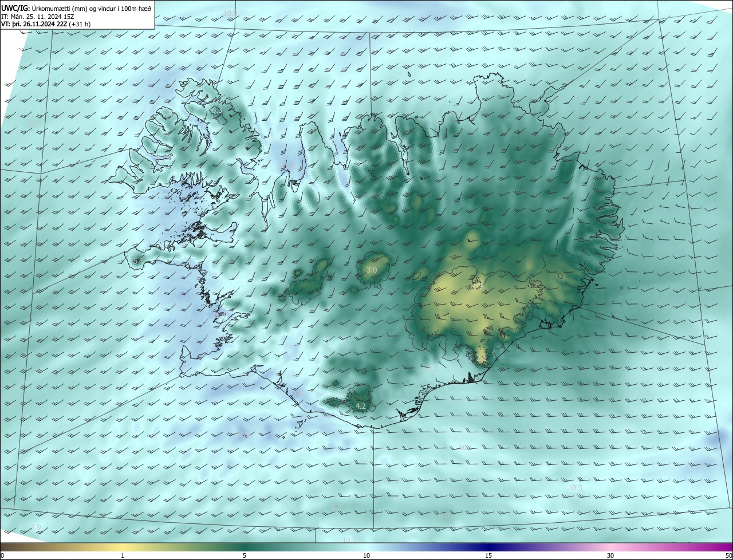
Task: Click the 1 tick on the color scale
Action: pos(123,555)
